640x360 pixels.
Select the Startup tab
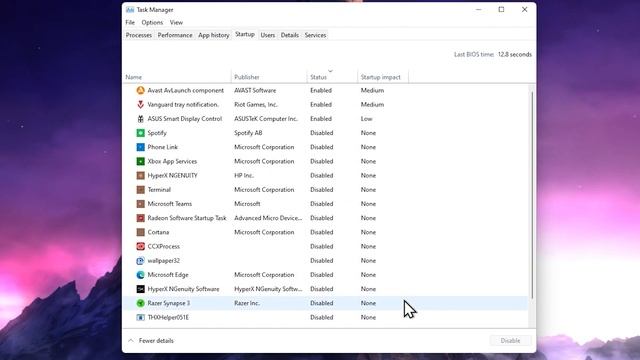(245, 35)
